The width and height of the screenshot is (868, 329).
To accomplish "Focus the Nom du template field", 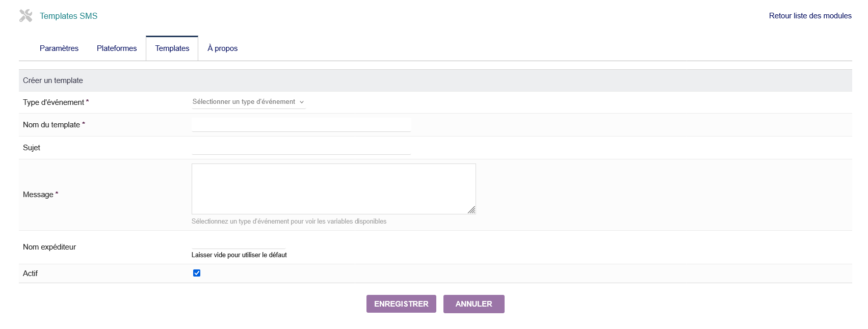I will point(301,125).
